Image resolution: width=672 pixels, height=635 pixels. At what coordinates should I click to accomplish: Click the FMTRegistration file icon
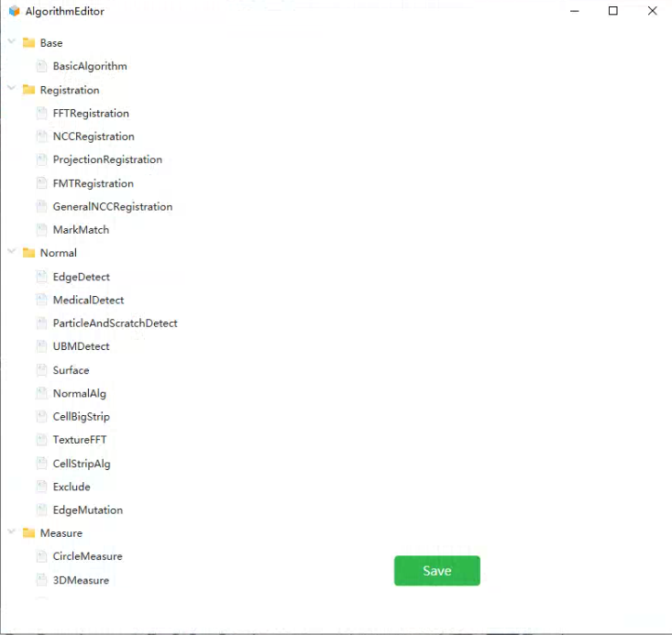click(41, 183)
